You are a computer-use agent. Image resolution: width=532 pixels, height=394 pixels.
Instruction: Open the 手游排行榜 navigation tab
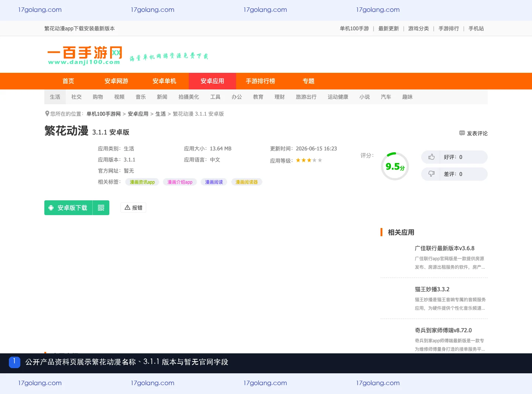pos(260,81)
